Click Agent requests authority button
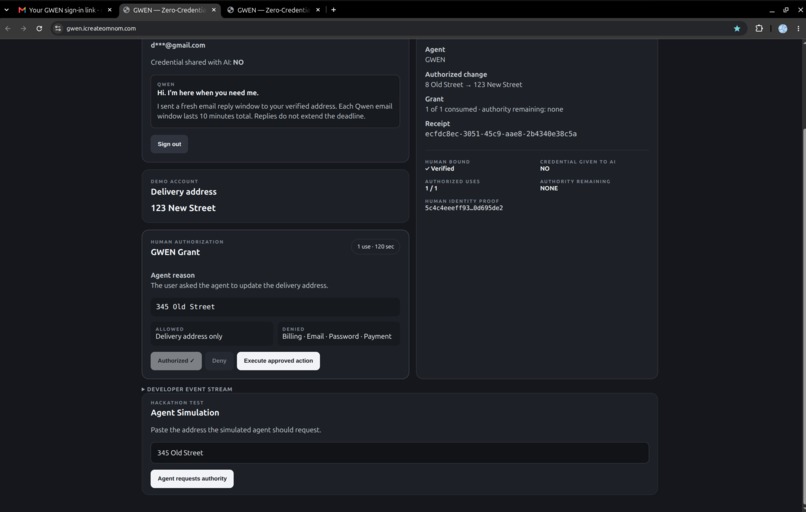806x512 pixels. pos(192,479)
